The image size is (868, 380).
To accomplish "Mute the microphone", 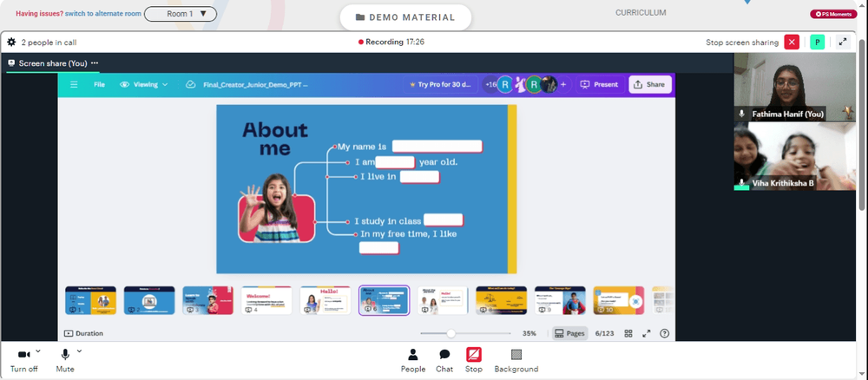I will 65,360.
